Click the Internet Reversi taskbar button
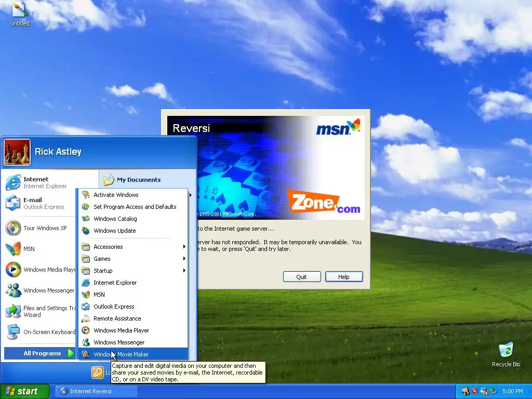This screenshot has width=532, height=399. [96, 391]
